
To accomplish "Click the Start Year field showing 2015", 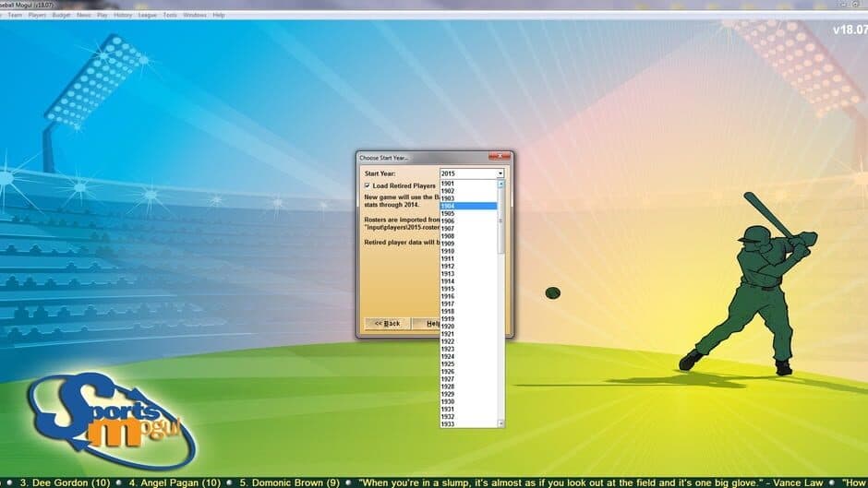I will 467,173.
